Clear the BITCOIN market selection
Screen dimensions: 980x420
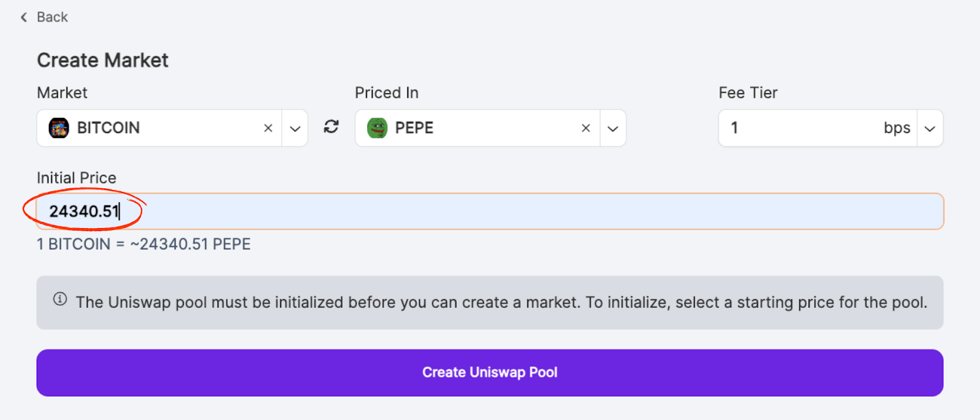(x=268, y=128)
